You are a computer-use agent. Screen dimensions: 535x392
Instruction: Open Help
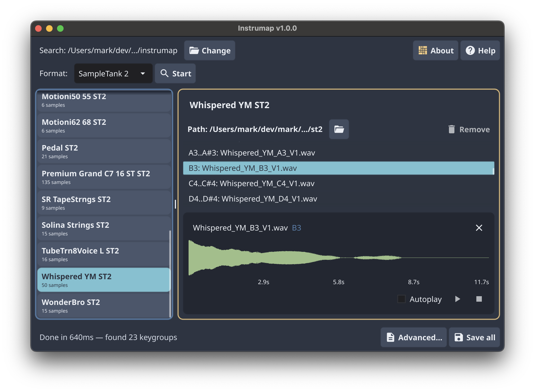coord(480,51)
